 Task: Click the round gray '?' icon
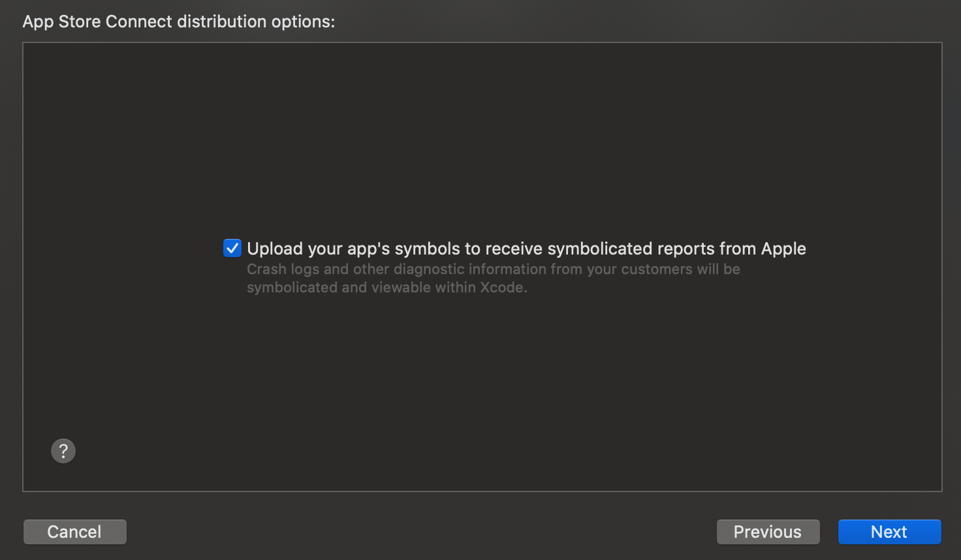point(63,451)
